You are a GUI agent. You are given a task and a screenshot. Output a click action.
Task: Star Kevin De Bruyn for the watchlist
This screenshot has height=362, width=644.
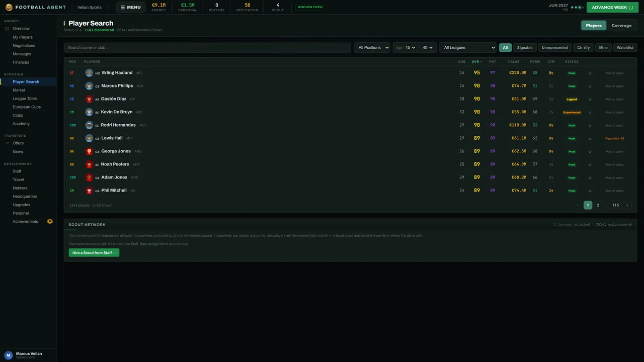tap(590, 112)
